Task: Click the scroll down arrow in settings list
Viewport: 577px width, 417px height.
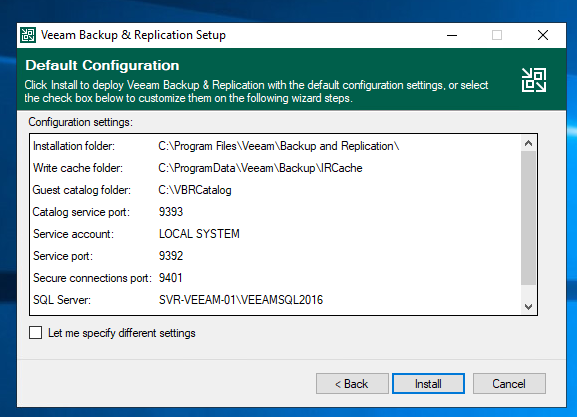Action: 528,307
